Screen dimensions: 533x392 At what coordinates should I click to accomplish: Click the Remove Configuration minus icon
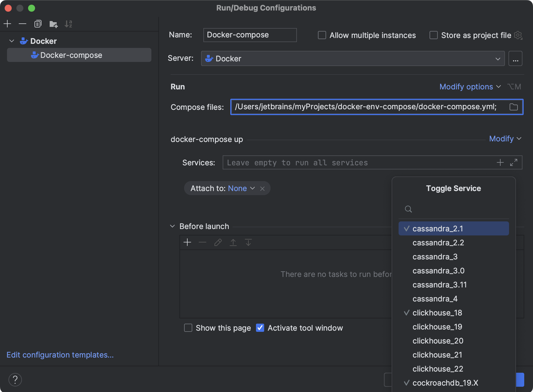coord(23,24)
